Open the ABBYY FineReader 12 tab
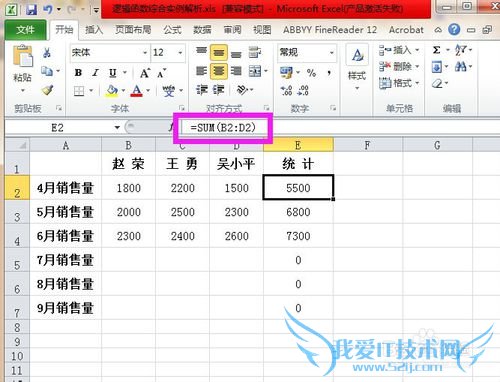500x382 pixels. (330, 30)
